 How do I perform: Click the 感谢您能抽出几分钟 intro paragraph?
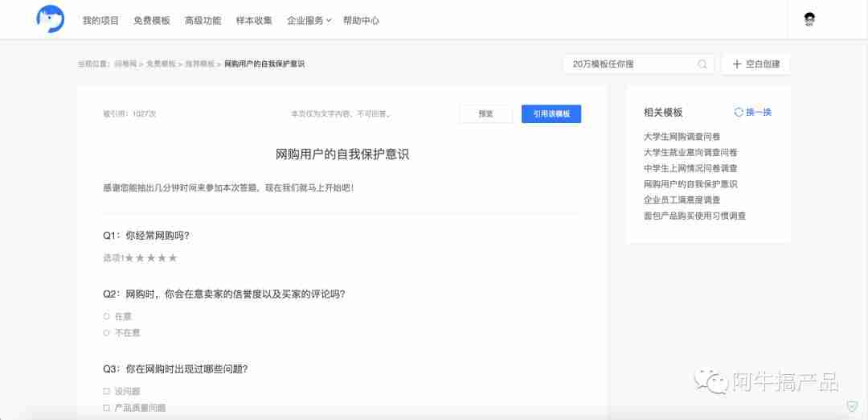pos(228,187)
